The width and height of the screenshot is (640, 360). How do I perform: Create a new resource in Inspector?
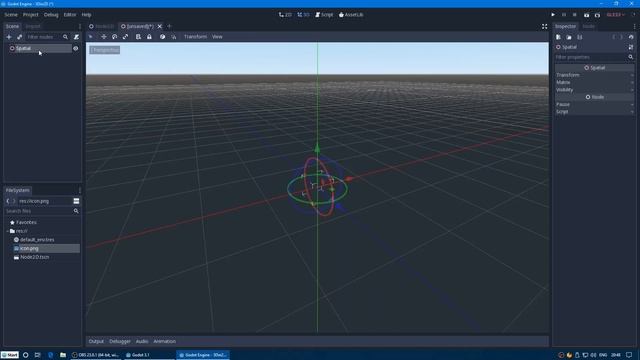tap(558, 37)
